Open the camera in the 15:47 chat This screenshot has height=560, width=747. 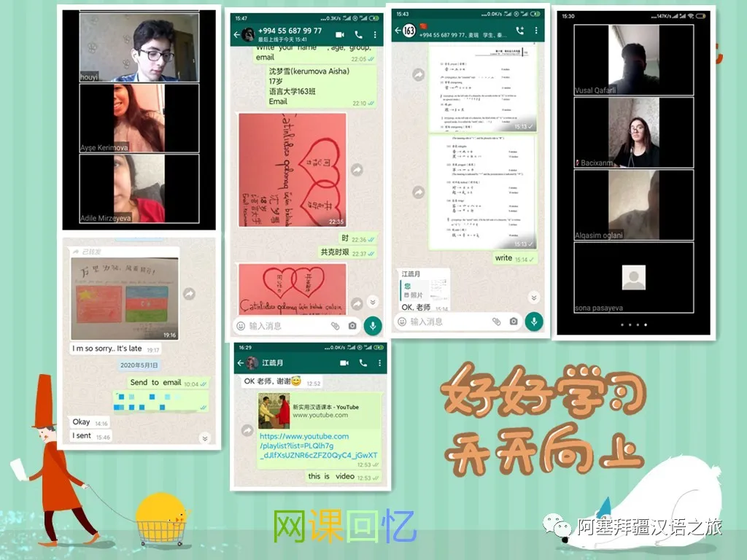click(352, 326)
